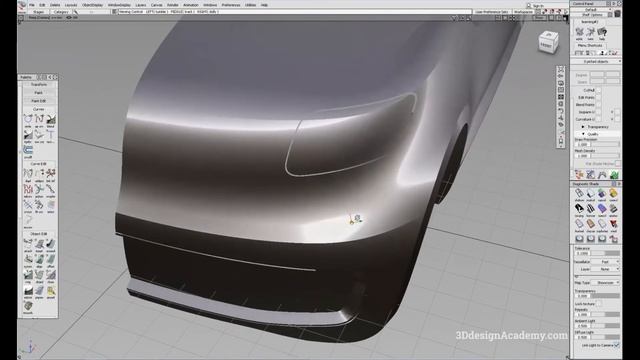Click the trash icon in Control Panel shelf
Image resolution: width=640 pixels, height=360 pixels.
point(618,14)
